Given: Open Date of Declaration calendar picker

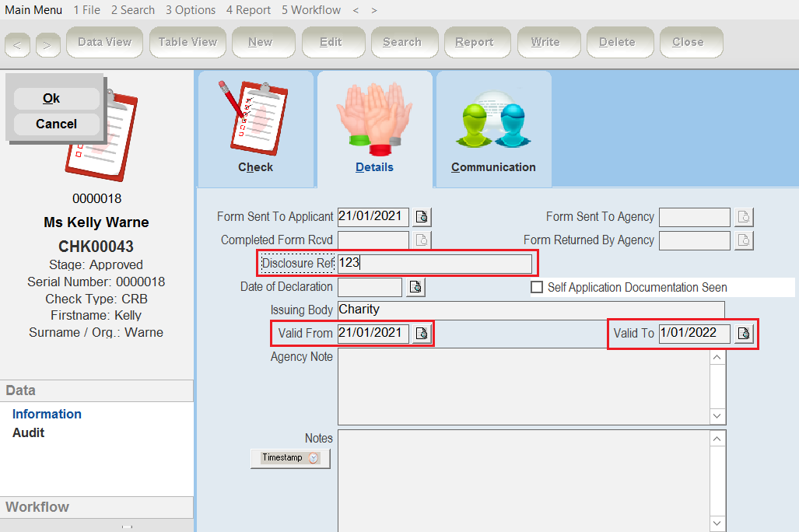Looking at the screenshot, I should pyautogui.click(x=415, y=287).
